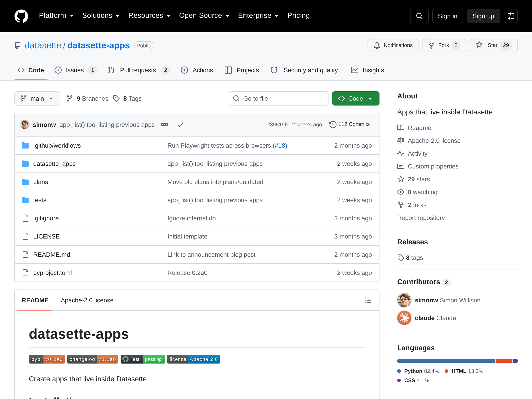Click the Pricing link
Viewport: 532px width, 399px height.
(298, 16)
